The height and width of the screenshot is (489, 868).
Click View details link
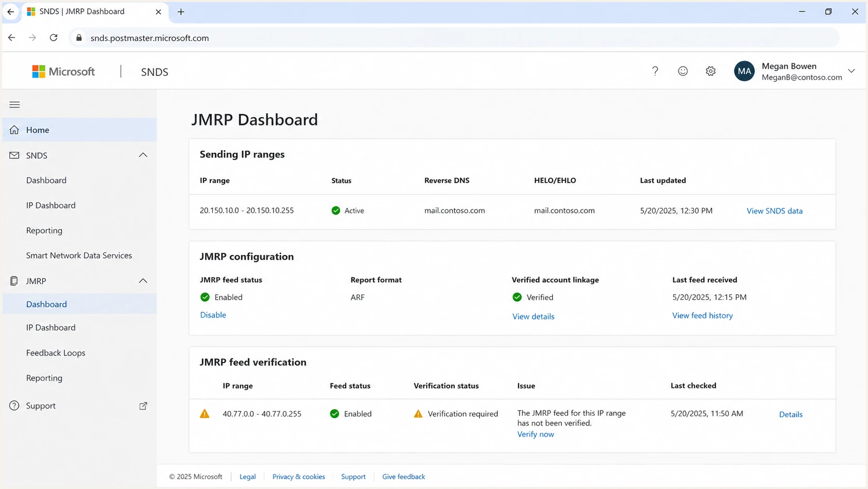coord(533,316)
